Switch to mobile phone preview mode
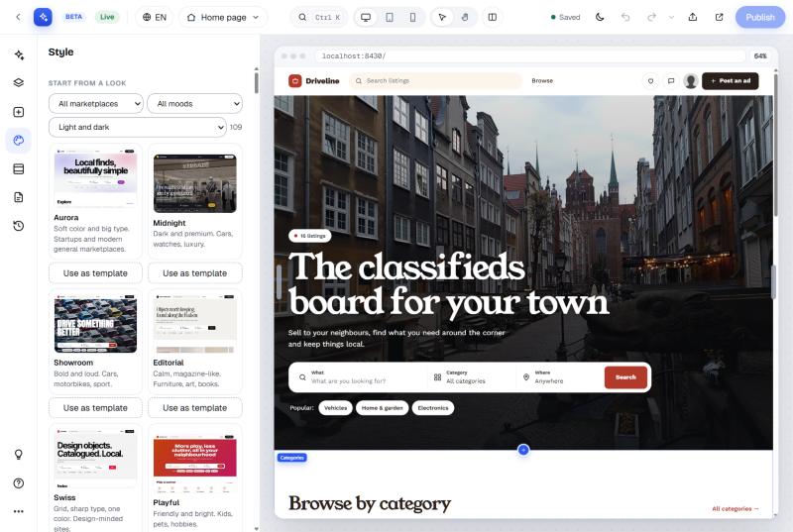The image size is (793, 532). 412,17
